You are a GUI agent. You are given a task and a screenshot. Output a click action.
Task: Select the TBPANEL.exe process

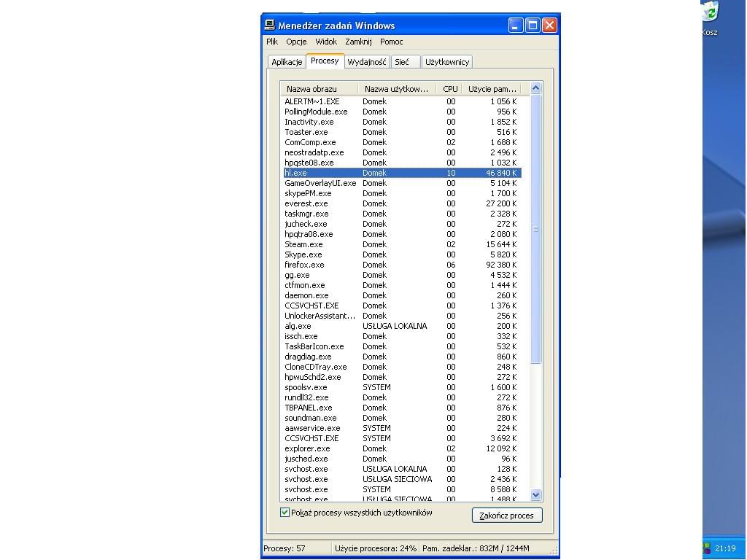(x=403, y=408)
